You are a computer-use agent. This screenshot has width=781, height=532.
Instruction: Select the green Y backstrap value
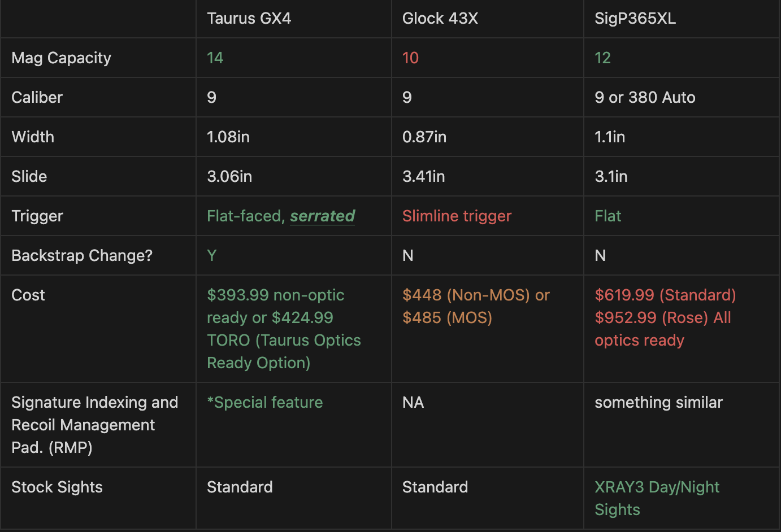pyautogui.click(x=212, y=255)
